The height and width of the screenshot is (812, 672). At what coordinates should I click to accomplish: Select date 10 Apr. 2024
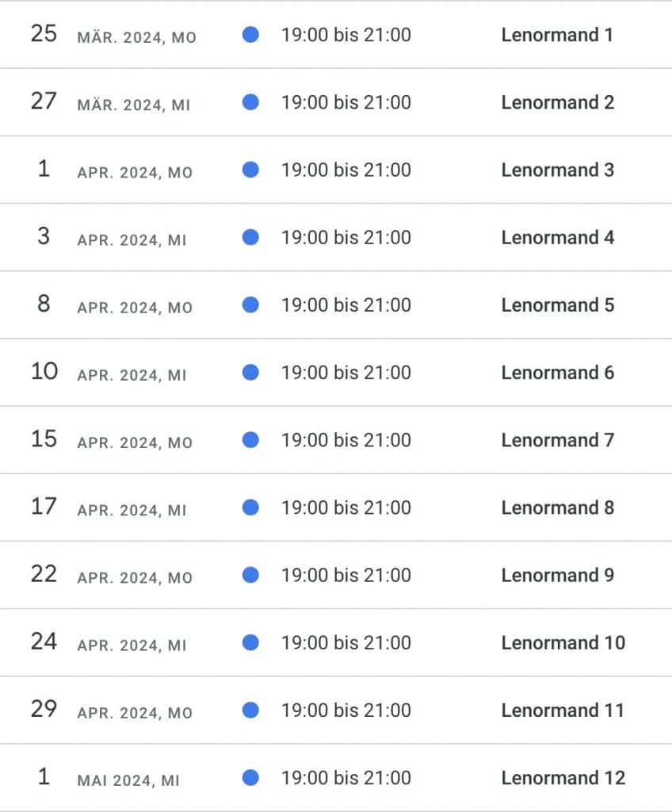click(x=44, y=372)
